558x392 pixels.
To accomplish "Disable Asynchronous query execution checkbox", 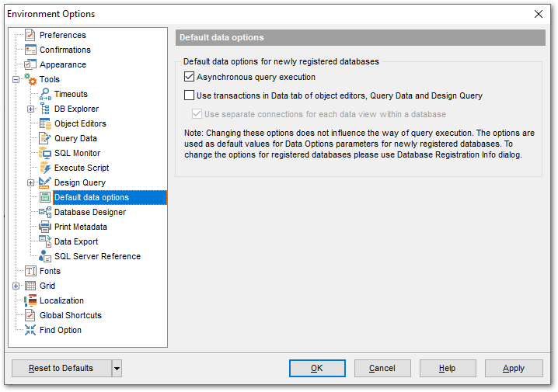I will pos(189,78).
